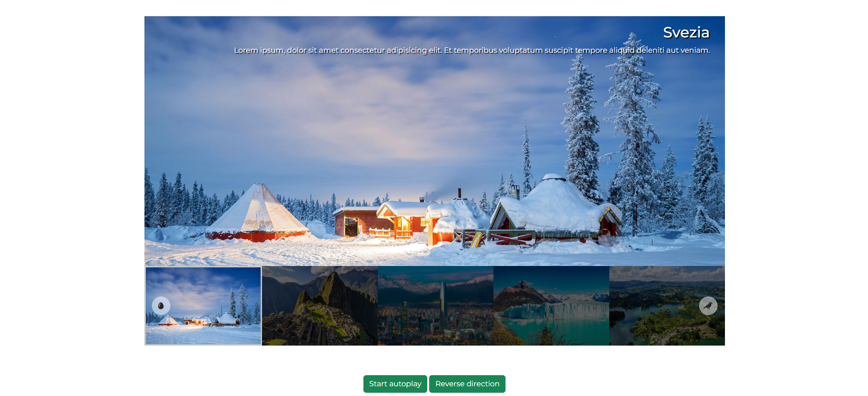Click the Reverse direction button
Image resolution: width=868 pixels, height=396 pixels.
[467, 384]
